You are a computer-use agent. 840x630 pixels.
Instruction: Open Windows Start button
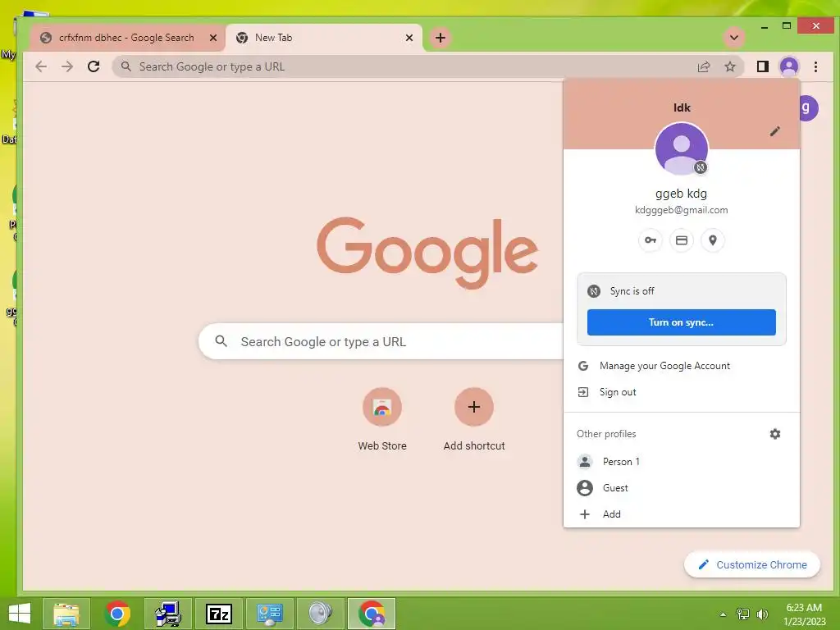(20, 614)
